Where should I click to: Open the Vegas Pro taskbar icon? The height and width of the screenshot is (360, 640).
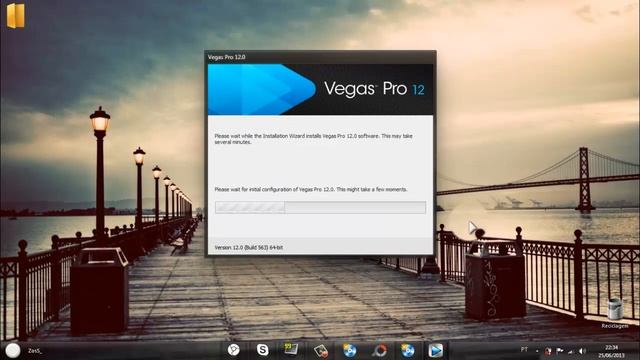(436, 350)
